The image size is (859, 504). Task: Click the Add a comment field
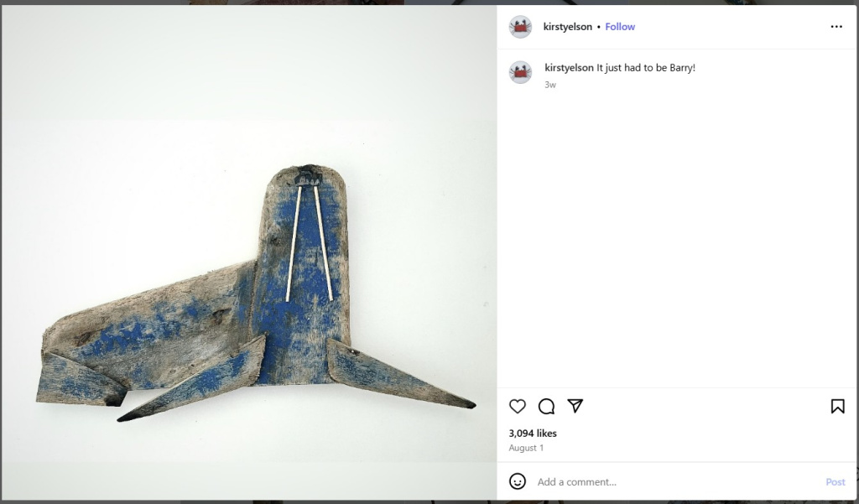(x=677, y=482)
